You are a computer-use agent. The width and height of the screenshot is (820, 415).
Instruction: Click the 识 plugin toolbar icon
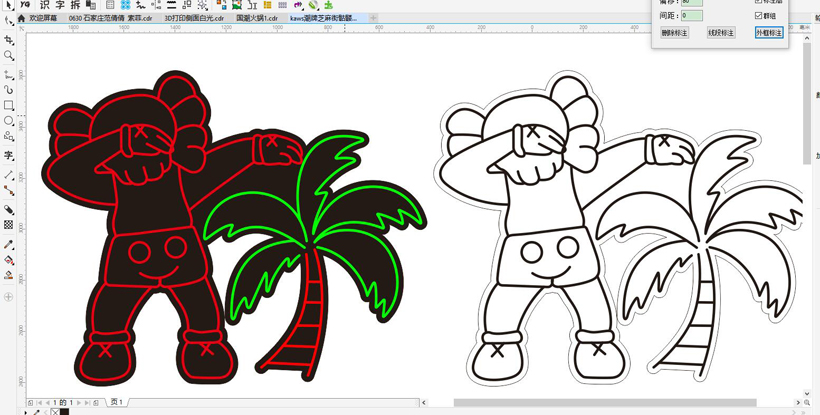44,5
